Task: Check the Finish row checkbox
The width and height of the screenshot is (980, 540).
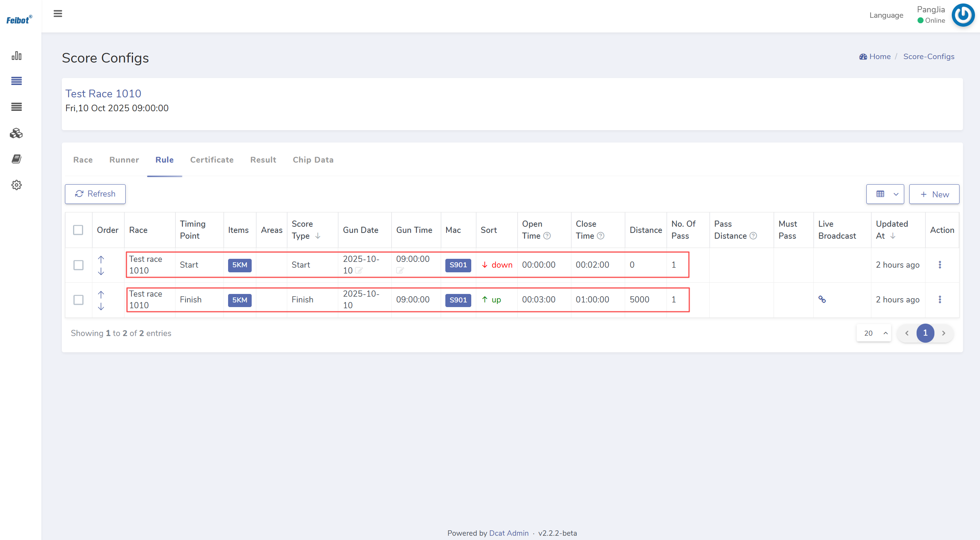Action: click(78, 300)
